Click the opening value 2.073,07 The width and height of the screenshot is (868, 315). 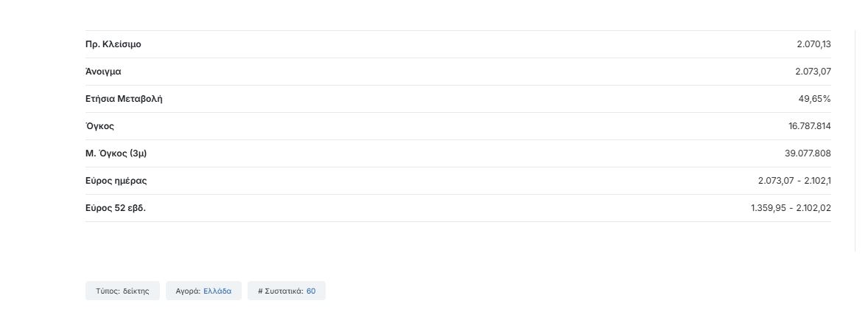pyautogui.click(x=813, y=72)
